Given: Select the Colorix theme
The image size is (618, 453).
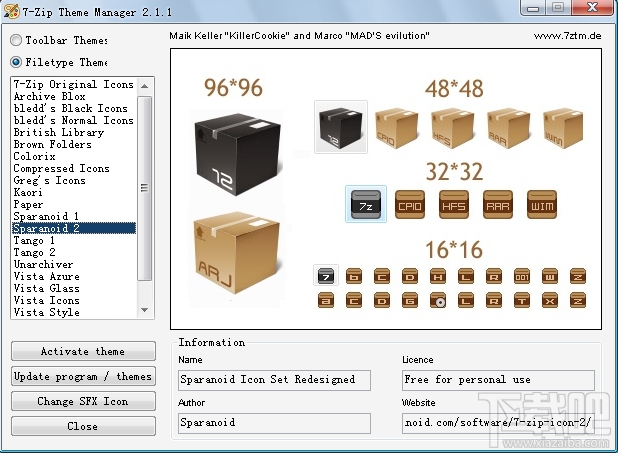Looking at the screenshot, I should (74, 156).
